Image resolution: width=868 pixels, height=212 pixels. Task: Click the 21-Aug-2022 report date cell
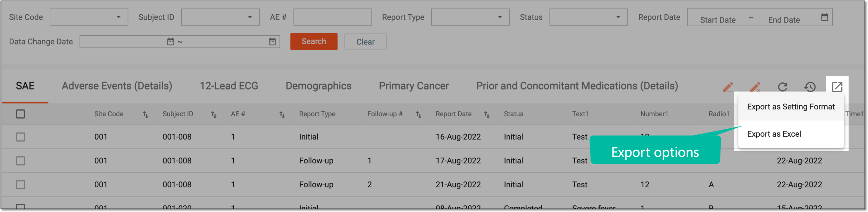pyautogui.click(x=458, y=185)
